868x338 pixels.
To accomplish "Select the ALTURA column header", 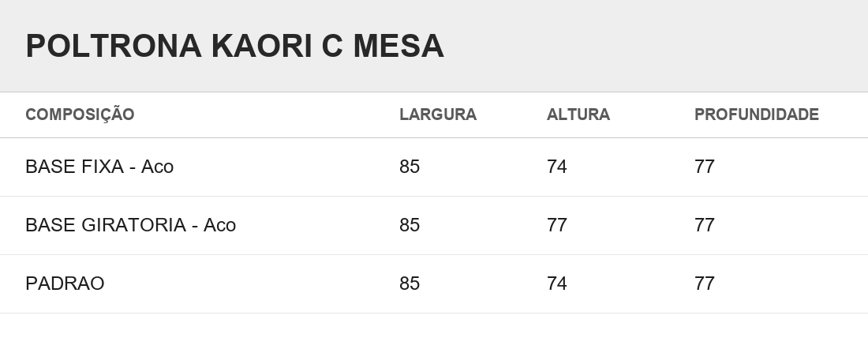I will (x=578, y=115).
